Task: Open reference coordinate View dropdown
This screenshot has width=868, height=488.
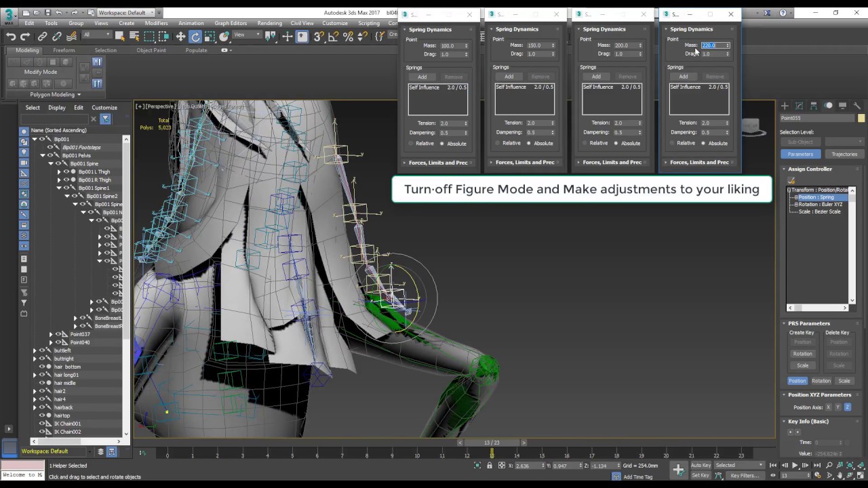Action: pos(248,35)
